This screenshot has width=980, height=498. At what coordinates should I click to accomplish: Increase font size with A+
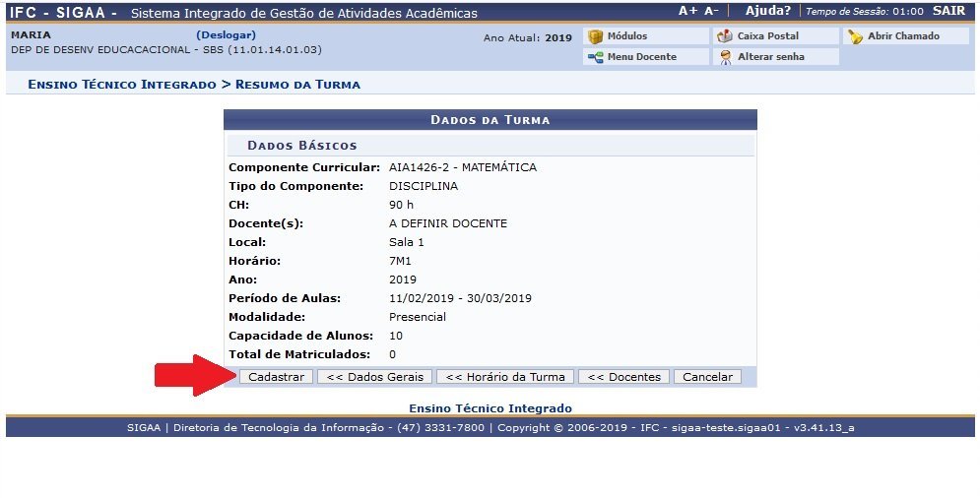point(688,11)
